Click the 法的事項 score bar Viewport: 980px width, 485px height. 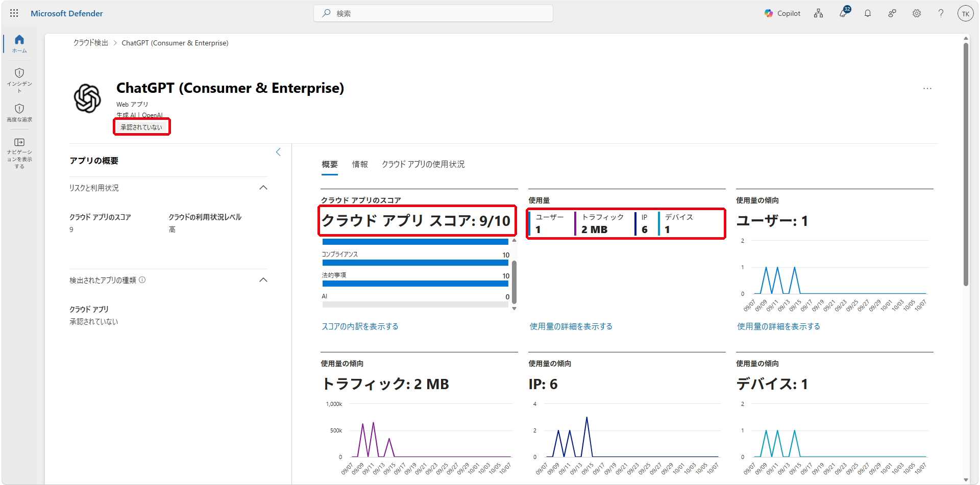coord(415,284)
